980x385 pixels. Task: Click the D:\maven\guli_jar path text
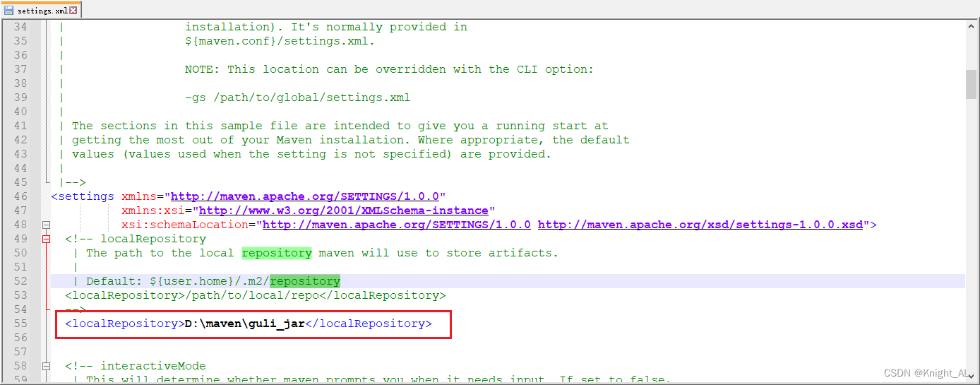(x=245, y=324)
